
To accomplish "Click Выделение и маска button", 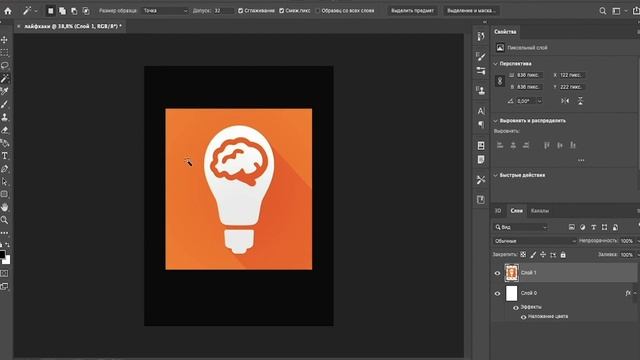I will pos(471,11).
